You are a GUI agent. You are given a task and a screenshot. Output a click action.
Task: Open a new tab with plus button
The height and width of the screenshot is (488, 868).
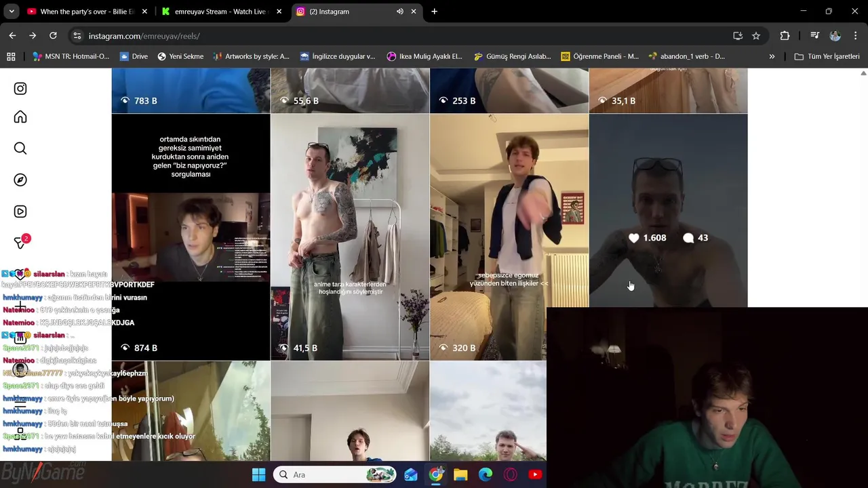[x=434, y=12]
